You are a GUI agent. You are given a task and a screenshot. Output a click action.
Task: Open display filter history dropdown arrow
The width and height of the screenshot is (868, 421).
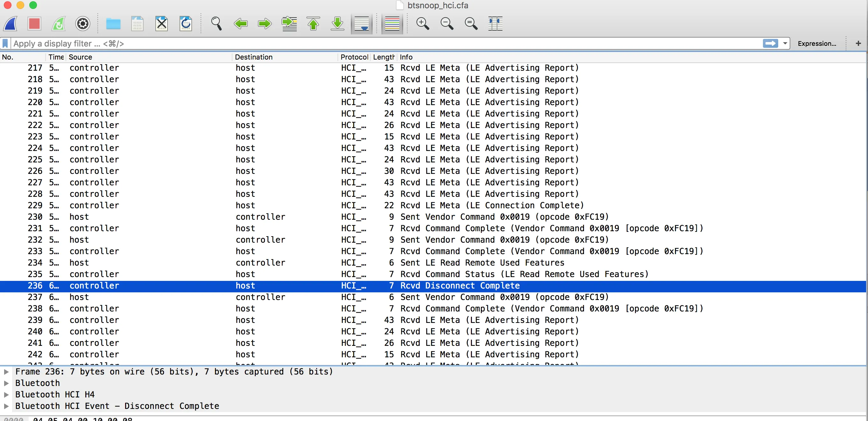coord(785,44)
